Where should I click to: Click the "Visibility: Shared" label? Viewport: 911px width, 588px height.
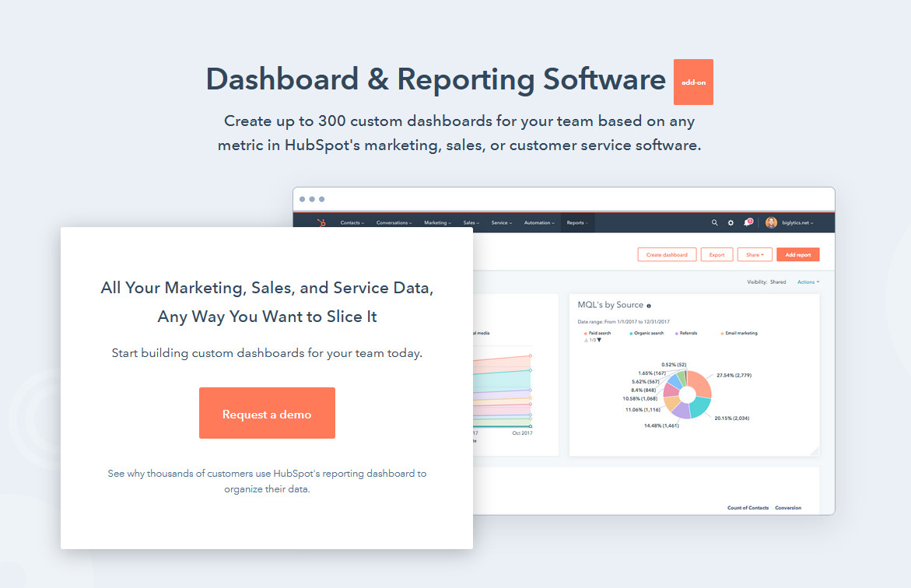pos(766,282)
